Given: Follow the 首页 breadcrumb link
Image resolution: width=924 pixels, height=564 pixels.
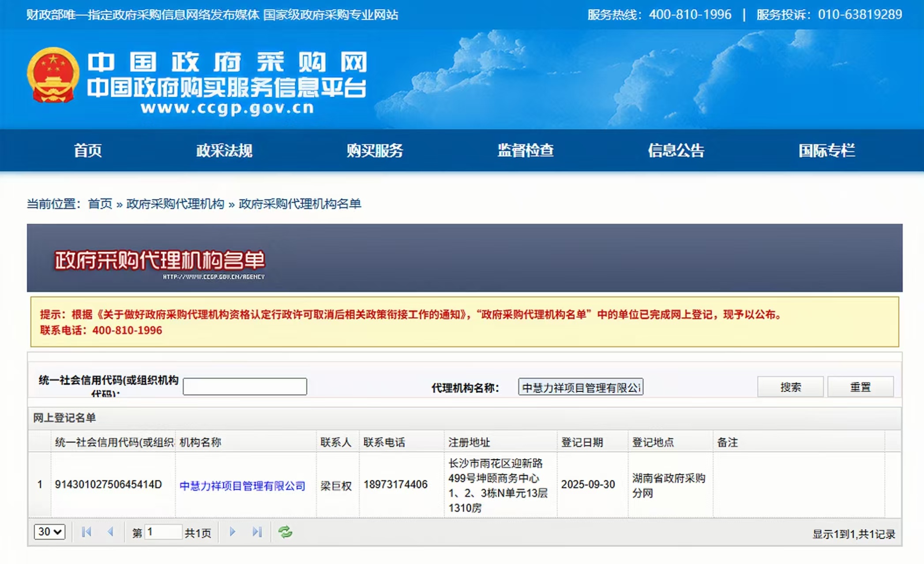Looking at the screenshot, I should [100, 204].
